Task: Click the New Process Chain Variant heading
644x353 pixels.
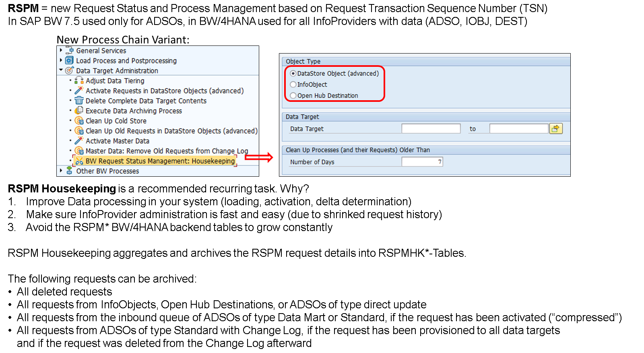Action: 123,39
